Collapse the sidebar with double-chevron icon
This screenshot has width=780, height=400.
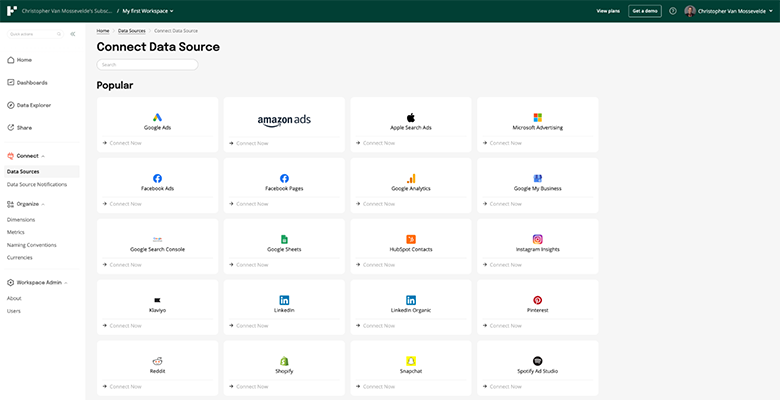pos(73,34)
